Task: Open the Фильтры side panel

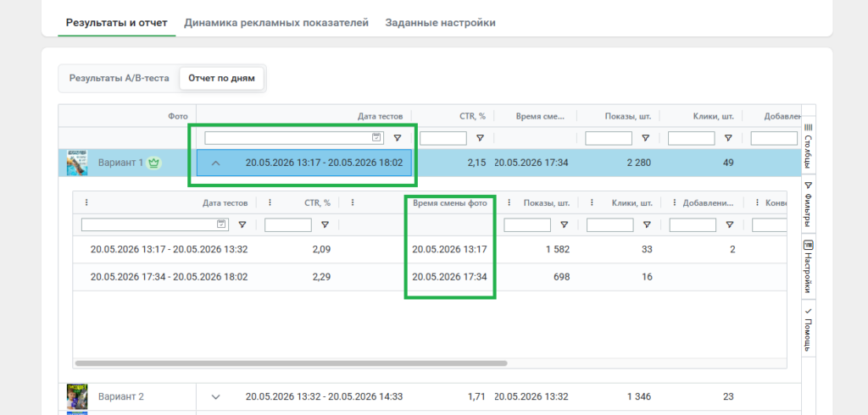Action: coord(808,203)
